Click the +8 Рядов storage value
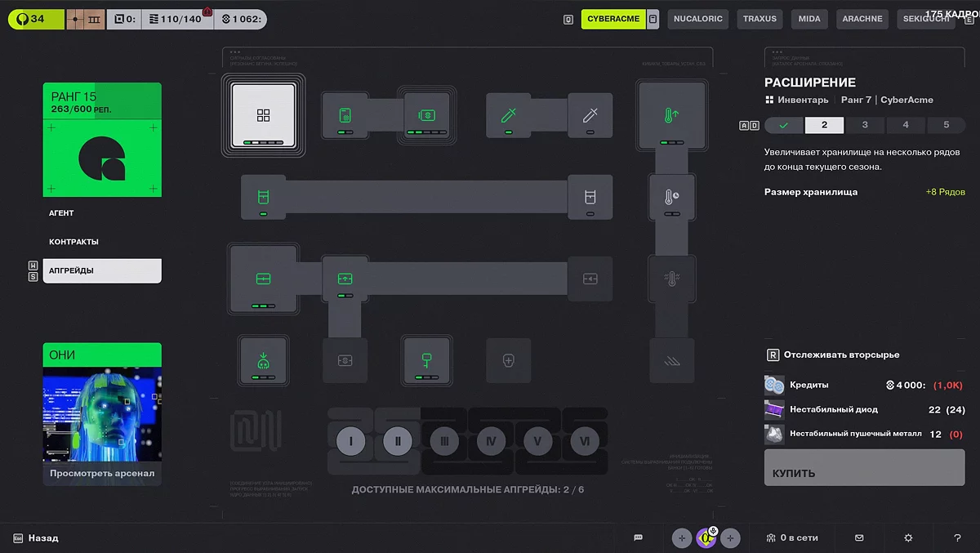This screenshot has height=553, width=980. click(945, 192)
